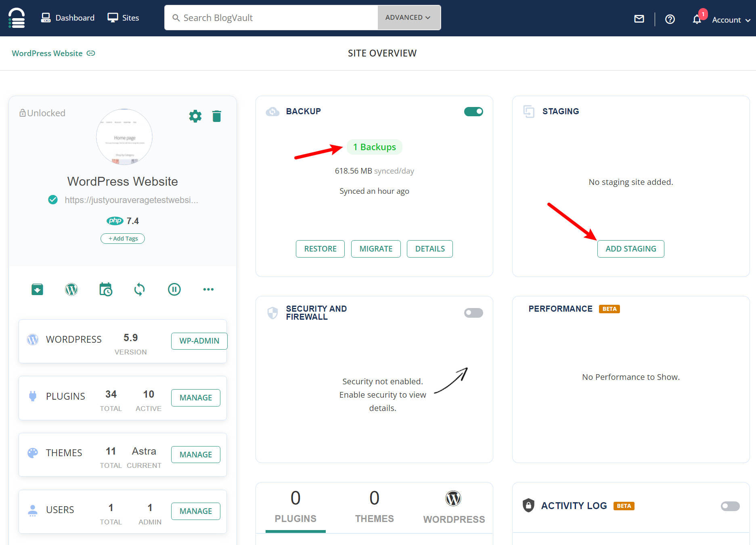The height and width of the screenshot is (545, 756).
Task: Open the help question mark icon
Action: 670,19
